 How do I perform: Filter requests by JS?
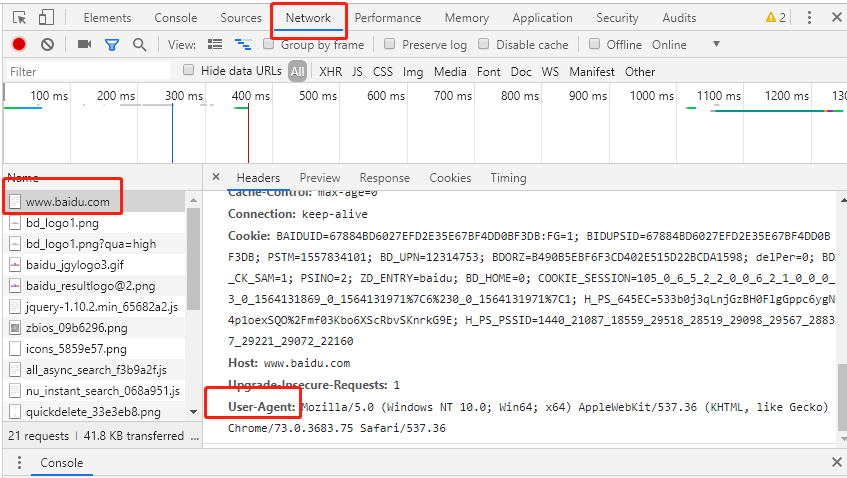pos(357,71)
